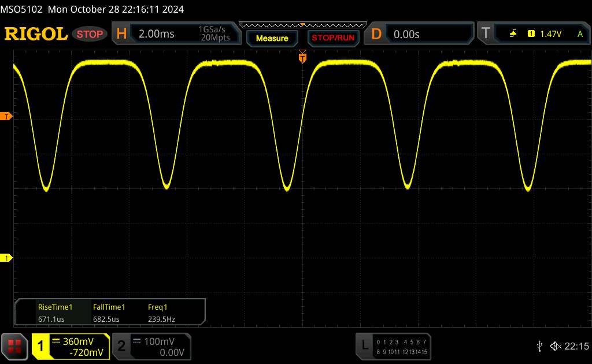This screenshot has width=592, height=364.
Task: Click the channel 1 ground reference marker
Action: coord(6,258)
